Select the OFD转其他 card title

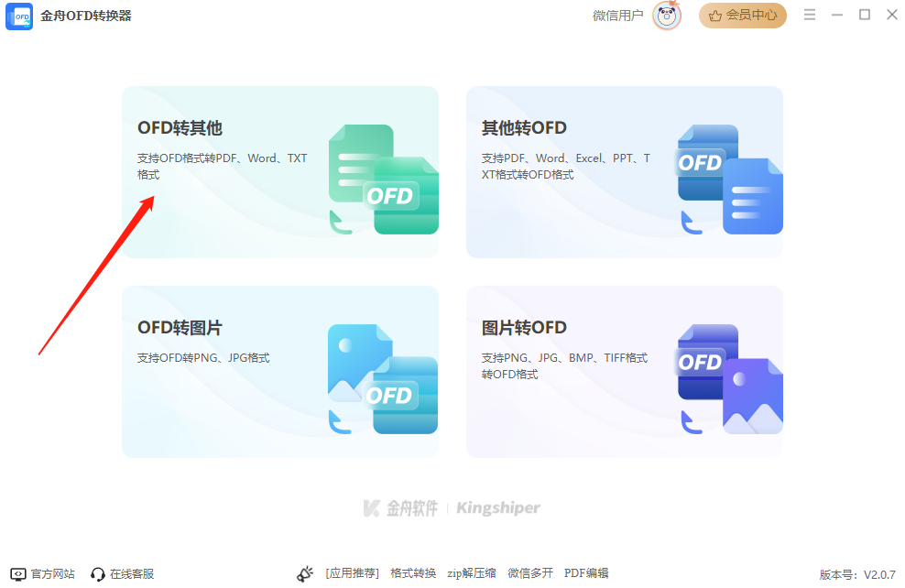tap(180, 127)
